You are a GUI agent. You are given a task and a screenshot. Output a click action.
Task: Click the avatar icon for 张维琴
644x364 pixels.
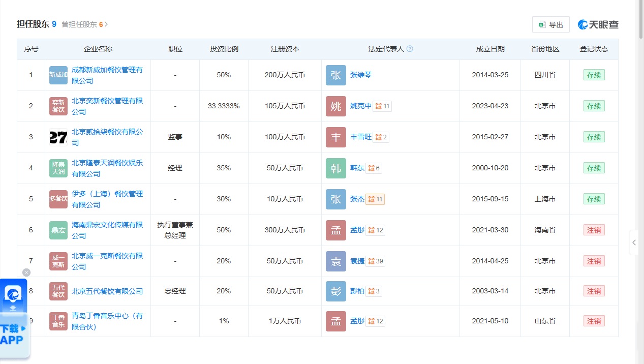coord(335,75)
